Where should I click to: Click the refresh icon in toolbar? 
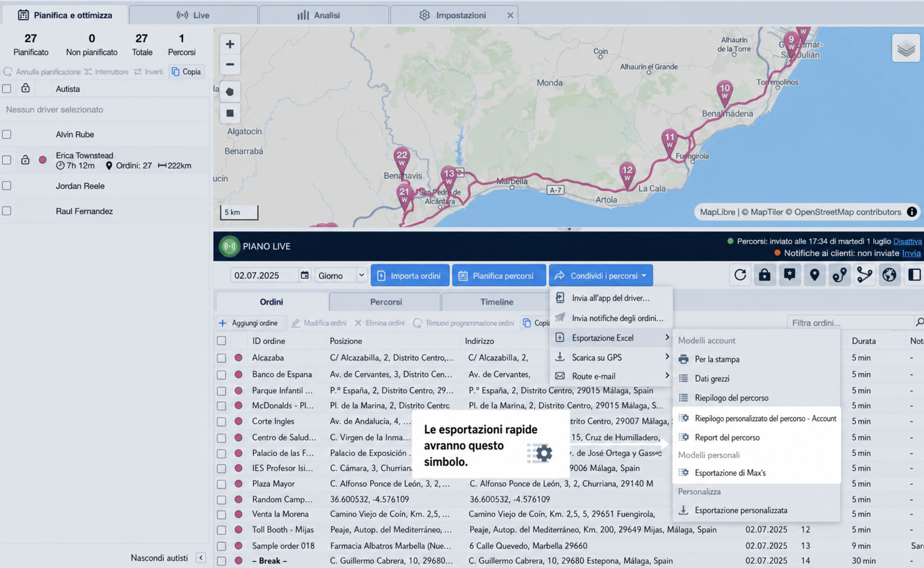[740, 275]
